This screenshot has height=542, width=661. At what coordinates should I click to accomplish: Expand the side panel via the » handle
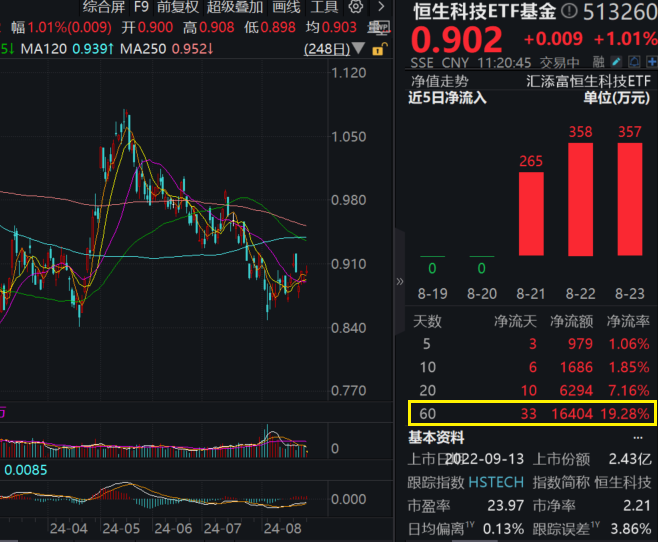pyautogui.click(x=400, y=282)
